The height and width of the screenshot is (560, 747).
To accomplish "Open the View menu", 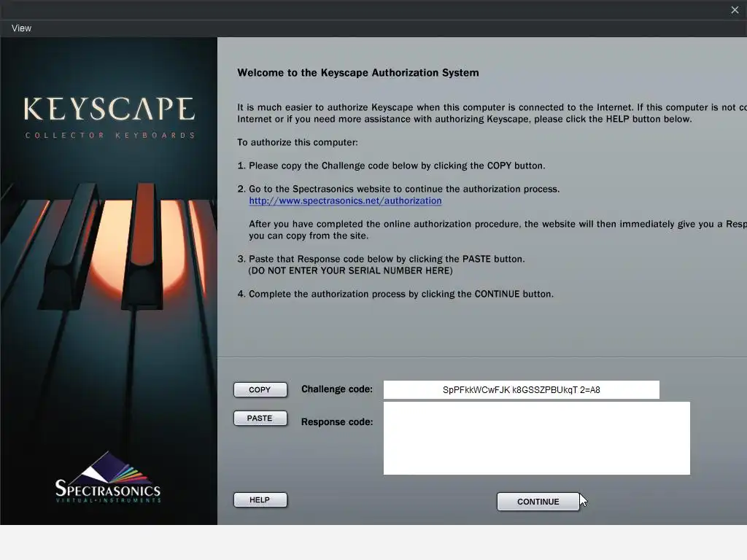I will (x=21, y=28).
